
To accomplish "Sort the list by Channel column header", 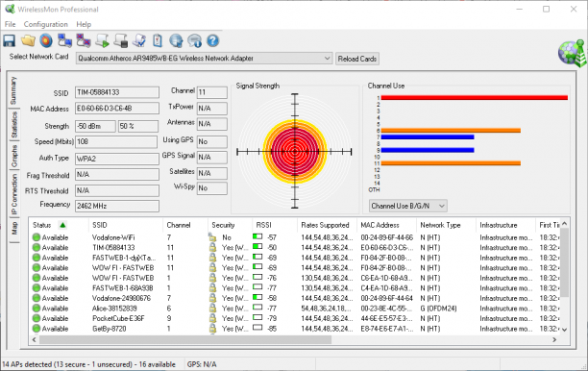I will click(x=185, y=225).
